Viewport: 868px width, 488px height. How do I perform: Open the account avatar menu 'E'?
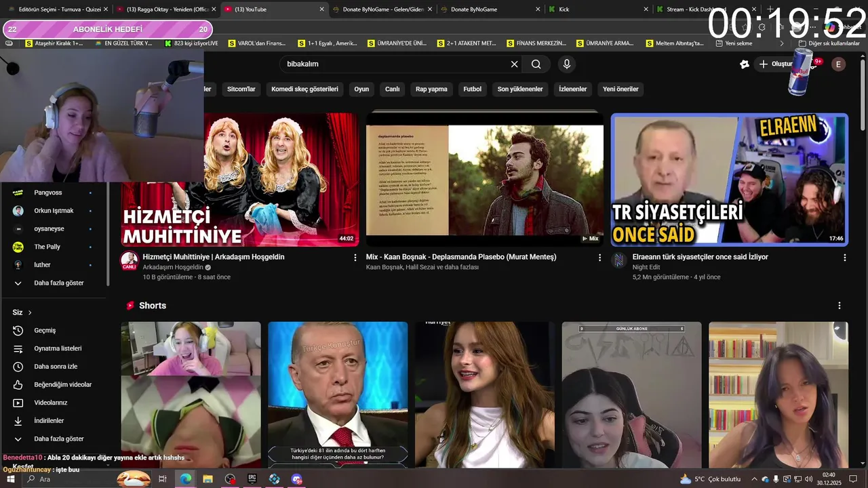coord(839,64)
